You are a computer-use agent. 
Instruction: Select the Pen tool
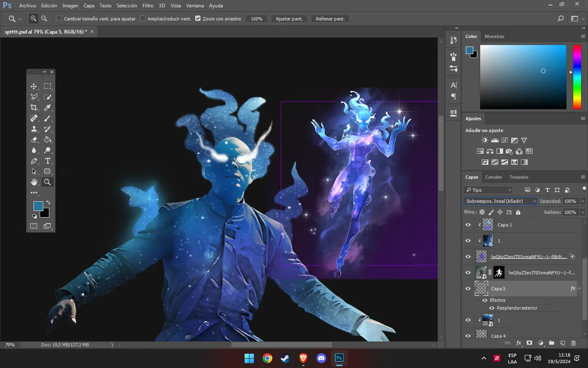34,161
